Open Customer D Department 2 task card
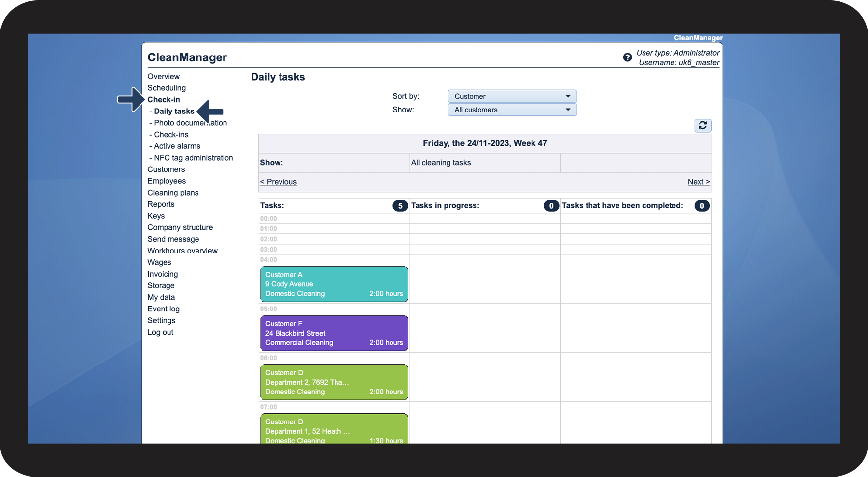This screenshot has width=868, height=477. click(334, 382)
